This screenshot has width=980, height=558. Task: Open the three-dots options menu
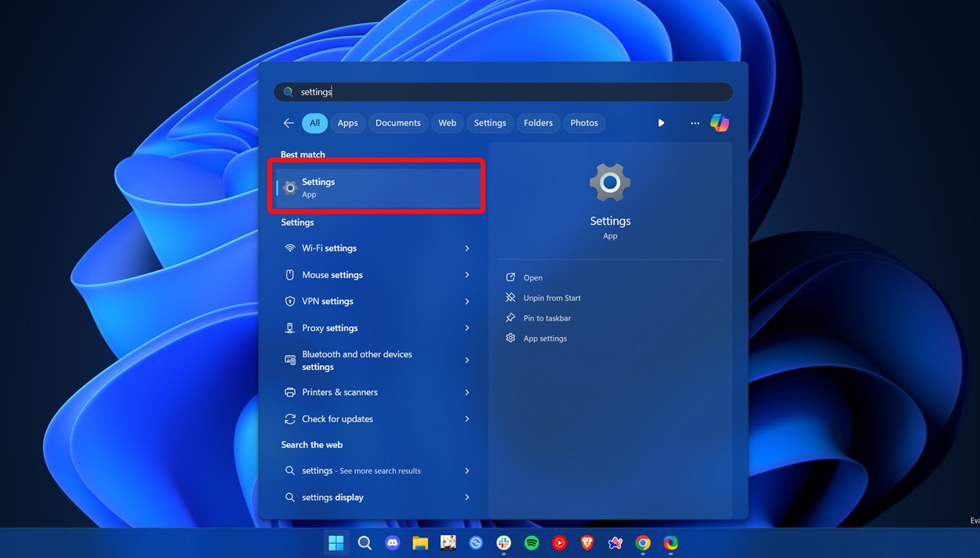[695, 123]
